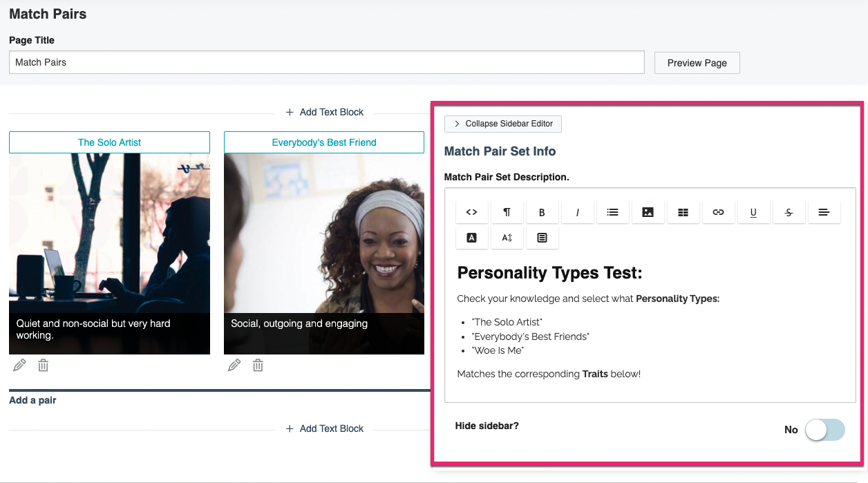Click the Page Title input field
Screen dimensions: 868x483
click(325, 62)
